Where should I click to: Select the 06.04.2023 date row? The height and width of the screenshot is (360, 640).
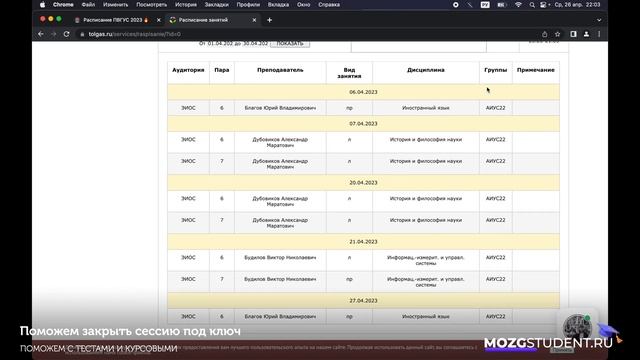click(x=363, y=92)
